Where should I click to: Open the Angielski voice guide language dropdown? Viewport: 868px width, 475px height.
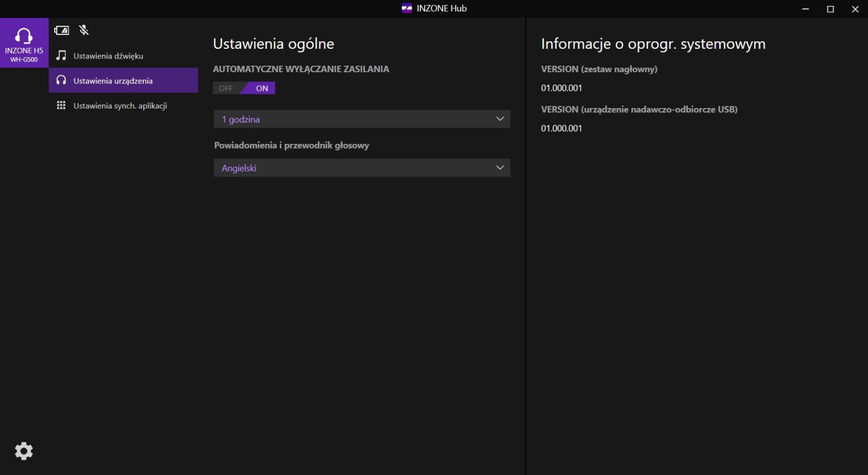(x=362, y=168)
